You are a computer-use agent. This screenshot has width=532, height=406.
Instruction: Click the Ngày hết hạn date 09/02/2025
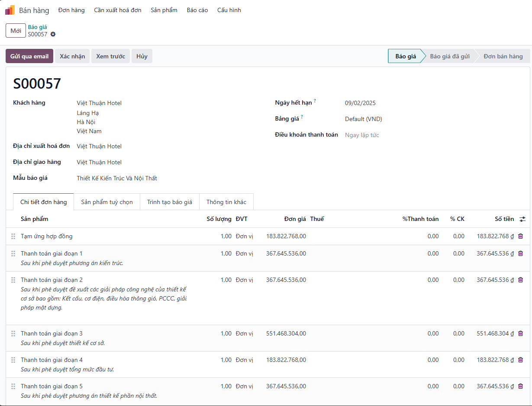pyautogui.click(x=360, y=103)
